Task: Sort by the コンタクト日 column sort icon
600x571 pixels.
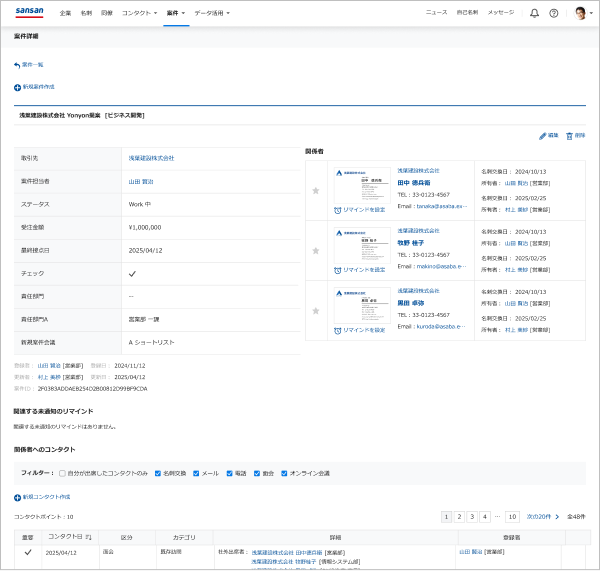Action: point(88,537)
